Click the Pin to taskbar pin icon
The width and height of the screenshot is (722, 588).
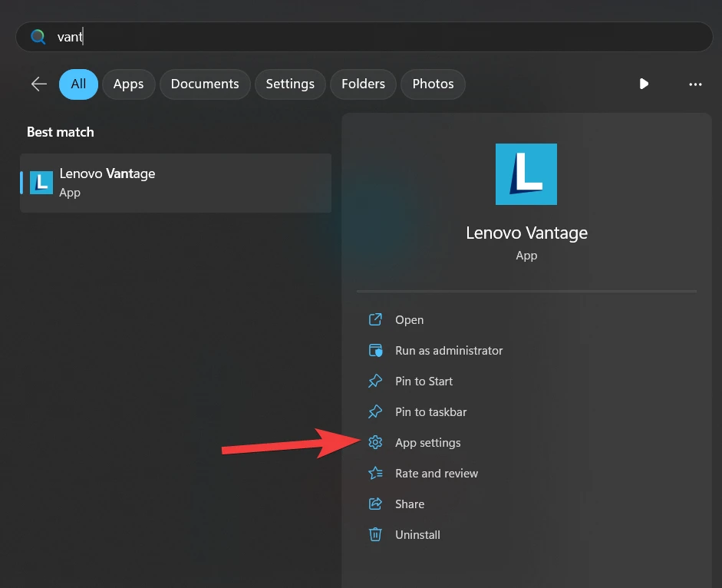click(375, 411)
